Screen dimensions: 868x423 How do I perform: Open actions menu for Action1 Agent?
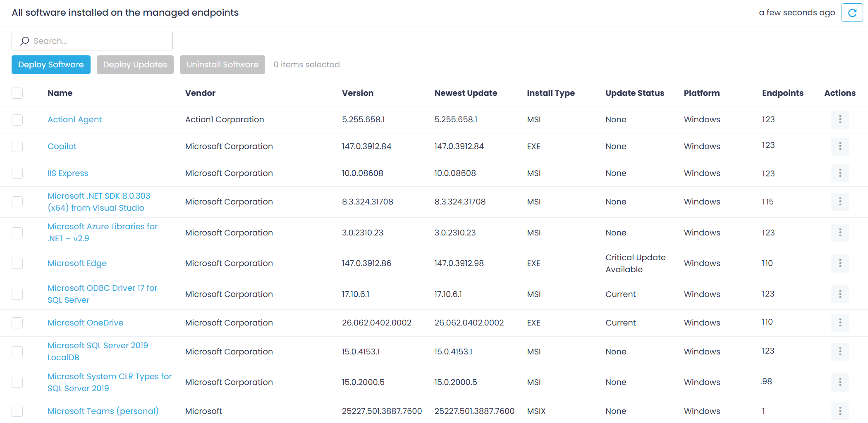point(840,119)
